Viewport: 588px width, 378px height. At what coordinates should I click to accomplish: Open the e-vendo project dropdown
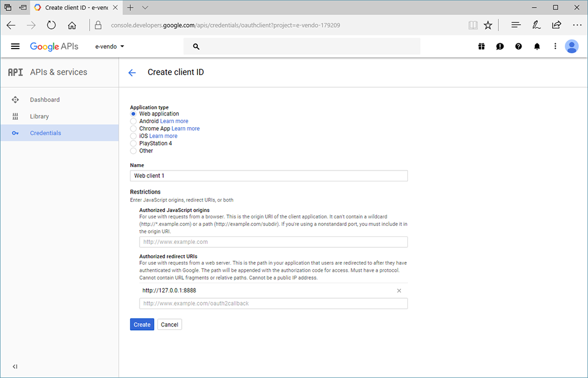[x=109, y=46]
